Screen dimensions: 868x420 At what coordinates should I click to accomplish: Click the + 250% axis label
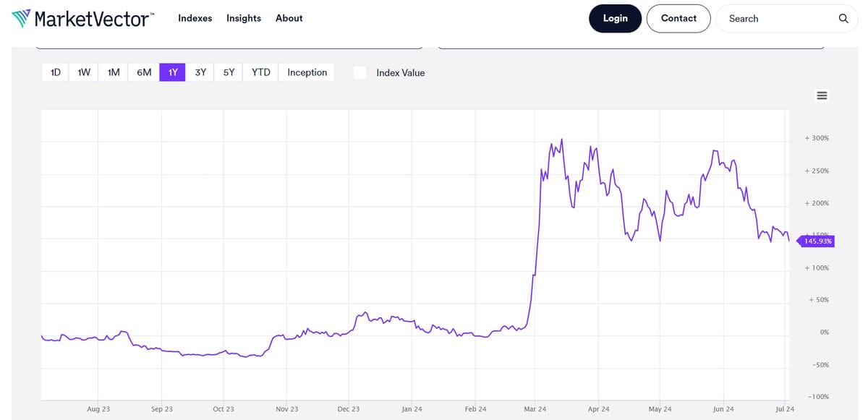[817, 171]
